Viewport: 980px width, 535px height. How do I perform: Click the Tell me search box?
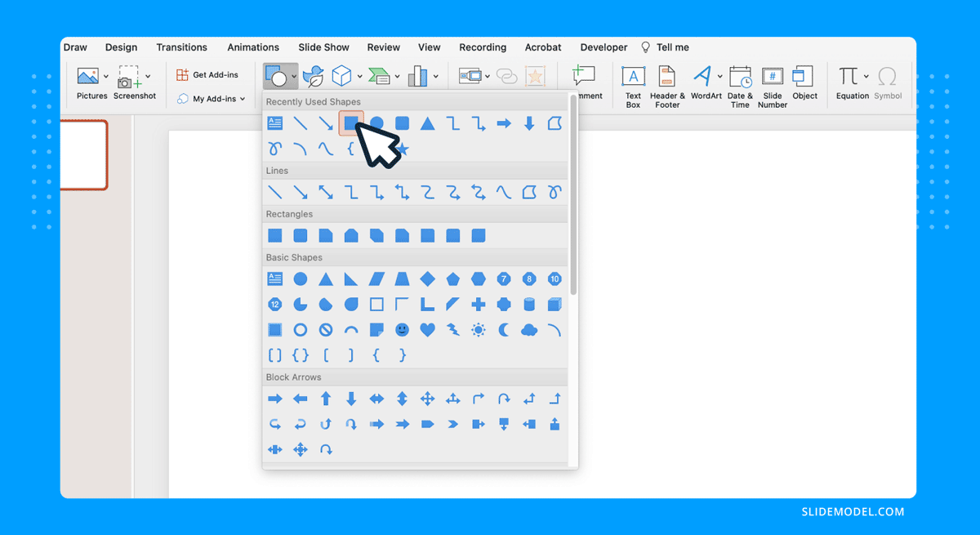coord(672,47)
